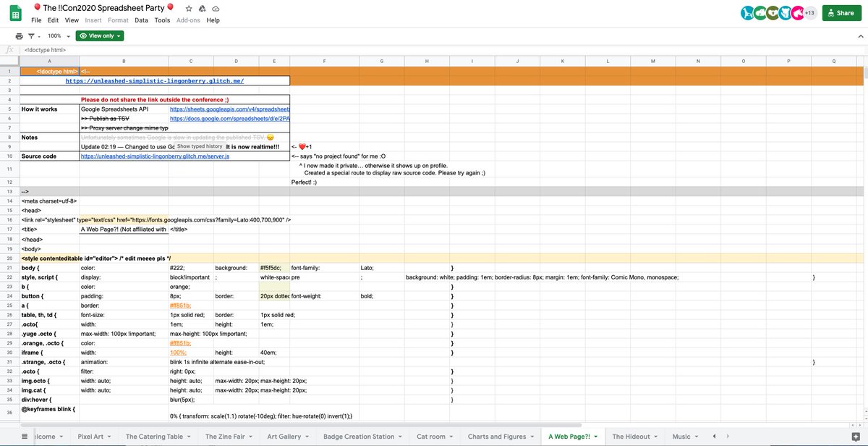Image resolution: width=868 pixels, height=446 pixels.
Task: Click the pink unicorn collaborator avatar
Action: click(797, 12)
